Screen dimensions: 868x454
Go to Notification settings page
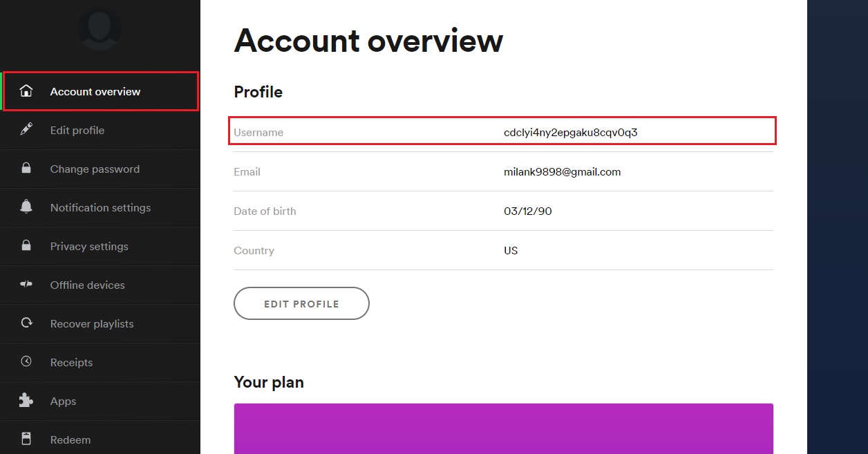click(x=100, y=207)
